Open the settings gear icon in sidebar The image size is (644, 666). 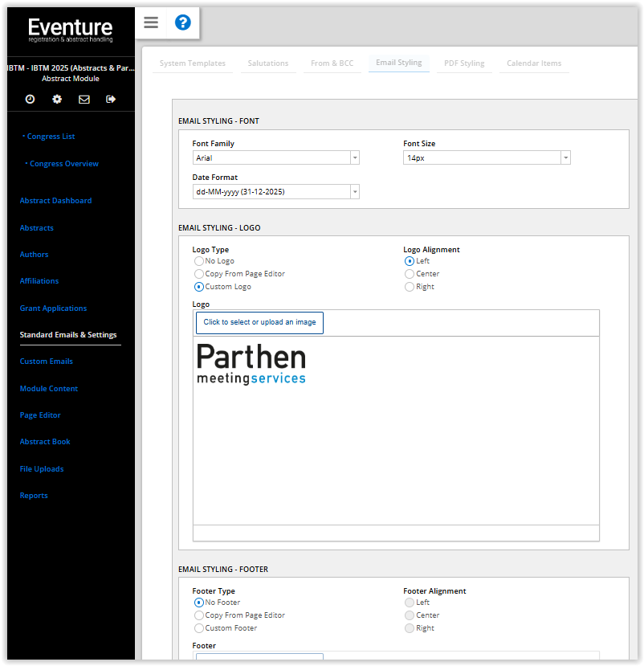pos(57,99)
